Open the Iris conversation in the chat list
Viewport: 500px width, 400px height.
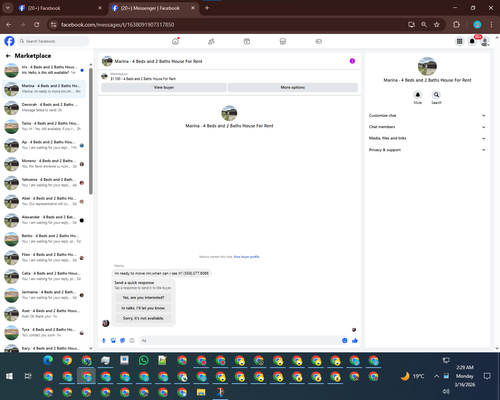[44, 70]
